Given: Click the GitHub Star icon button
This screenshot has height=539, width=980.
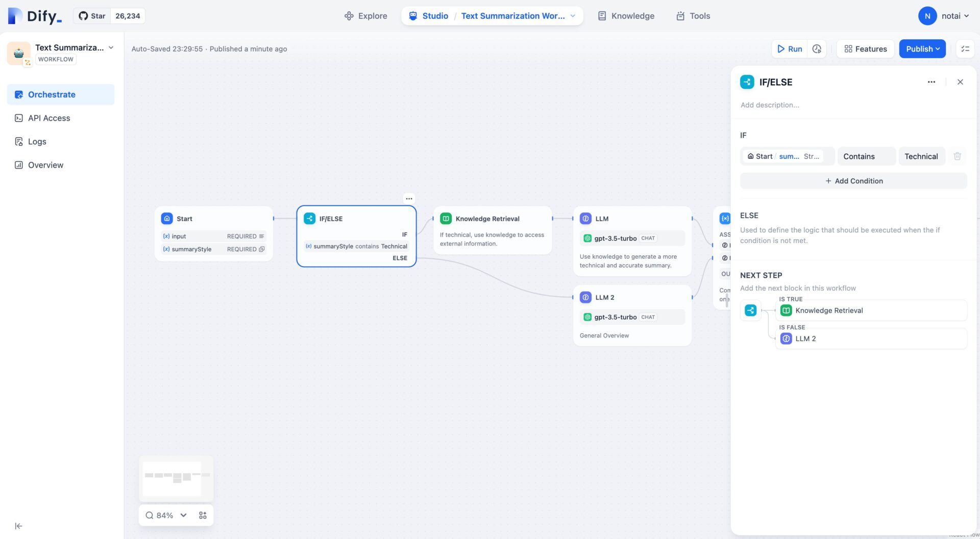Looking at the screenshot, I should coord(92,16).
